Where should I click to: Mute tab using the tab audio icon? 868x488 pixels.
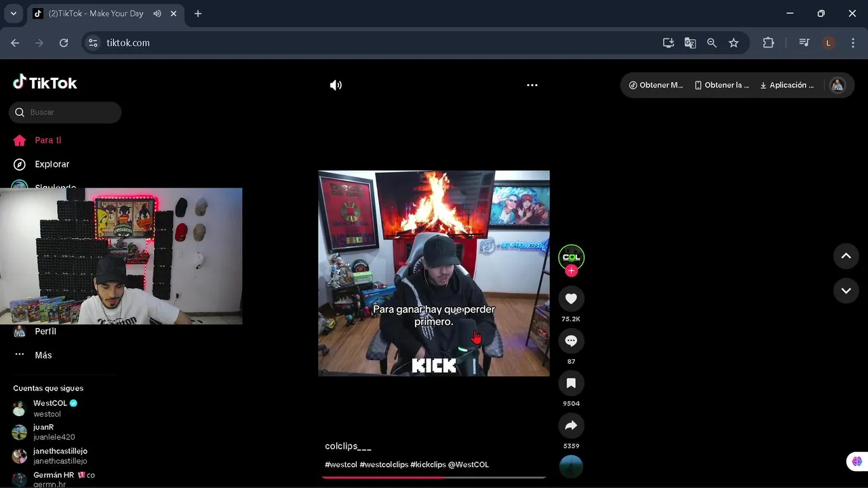click(157, 14)
